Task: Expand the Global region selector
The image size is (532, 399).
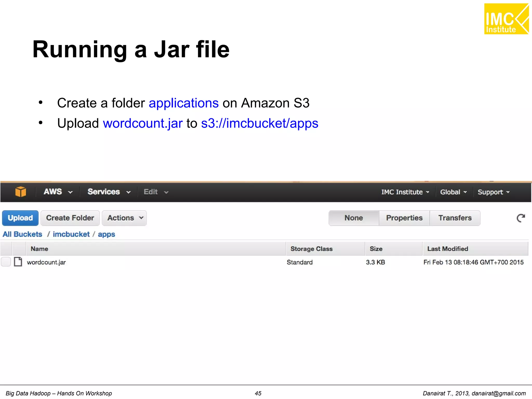Action: (x=453, y=192)
